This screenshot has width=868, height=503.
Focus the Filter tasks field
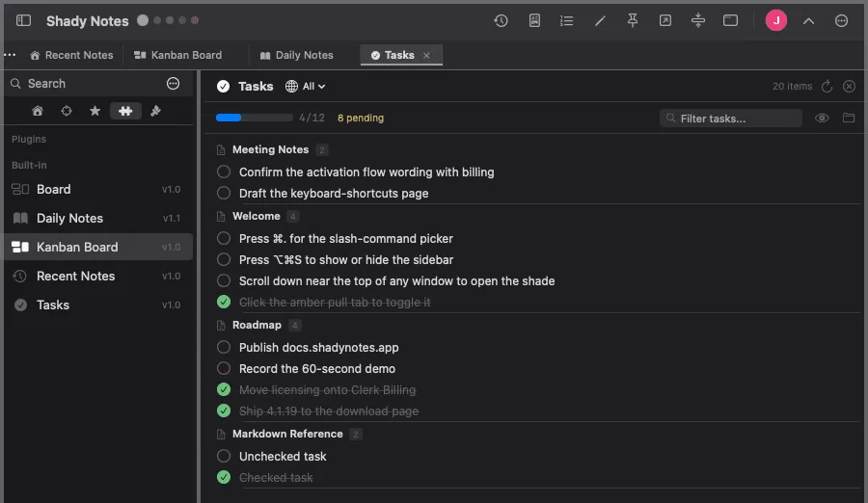tap(731, 118)
